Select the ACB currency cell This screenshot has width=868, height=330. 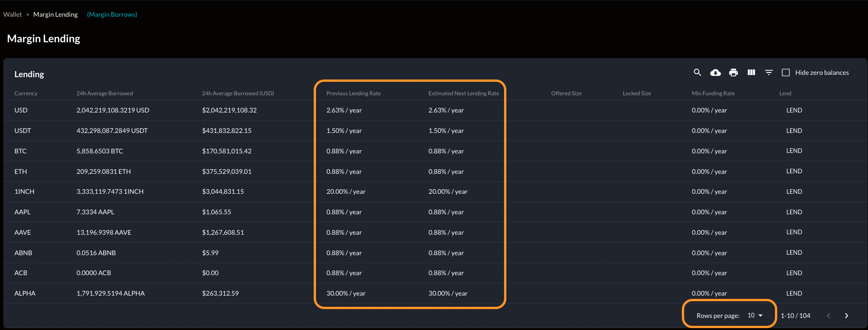[x=21, y=273]
